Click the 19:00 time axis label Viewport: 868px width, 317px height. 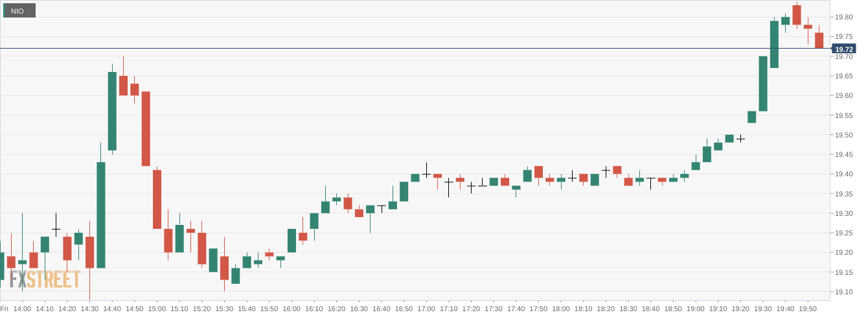[x=696, y=309]
